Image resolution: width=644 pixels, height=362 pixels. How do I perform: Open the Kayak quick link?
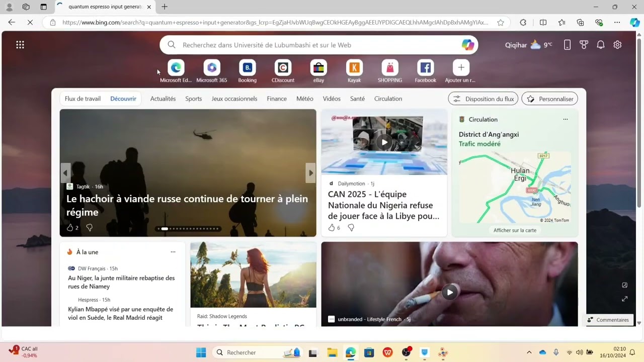tap(354, 71)
